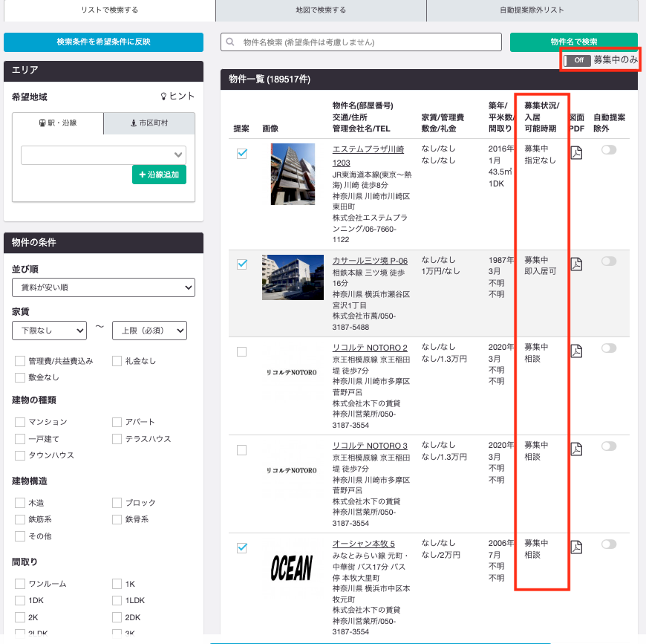Uncheck proposal checkbox for カサール三ツ境 P-06

pyautogui.click(x=242, y=264)
